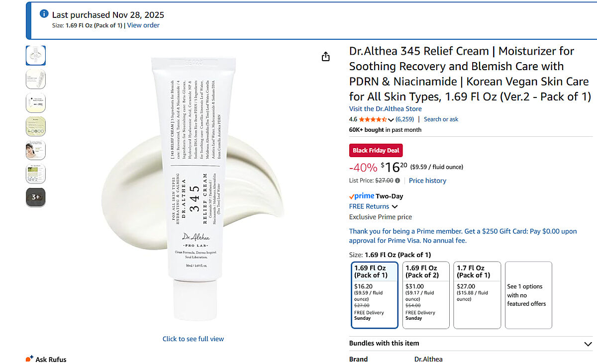Viewport: 597px width, 364px height.
Task: Visit the Dr.Althea Store link
Action: tap(385, 109)
